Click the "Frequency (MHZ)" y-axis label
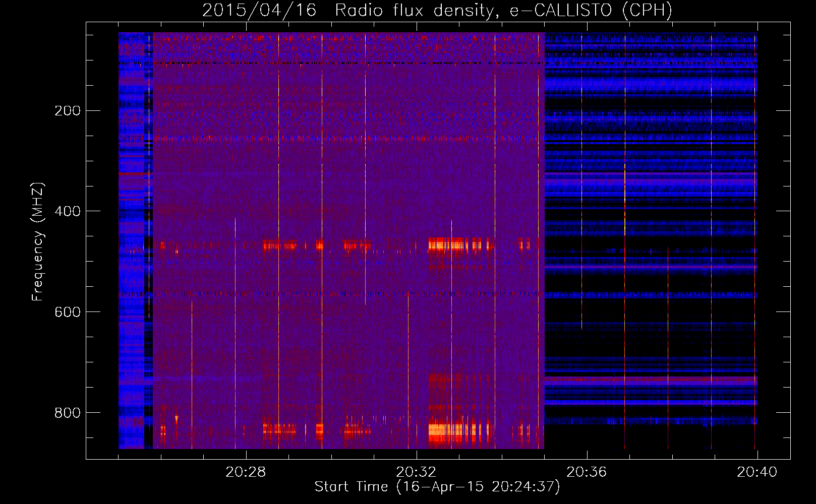Image resolution: width=816 pixels, height=504 pixels. [x=38, y=241]
